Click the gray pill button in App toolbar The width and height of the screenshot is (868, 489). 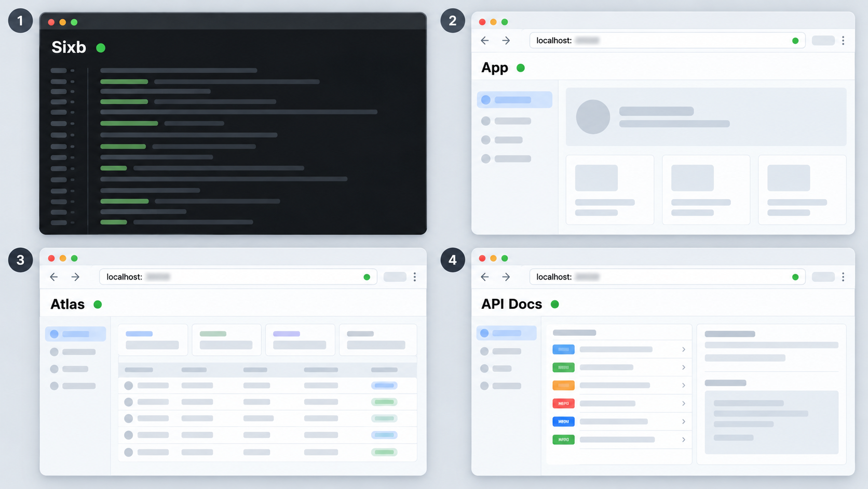click(x=823, y=41)
